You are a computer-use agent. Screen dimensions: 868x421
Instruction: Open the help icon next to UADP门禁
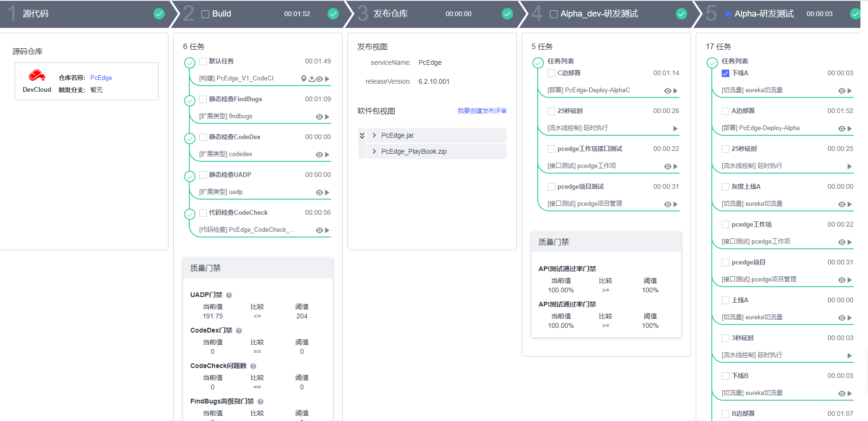(229, 295)
